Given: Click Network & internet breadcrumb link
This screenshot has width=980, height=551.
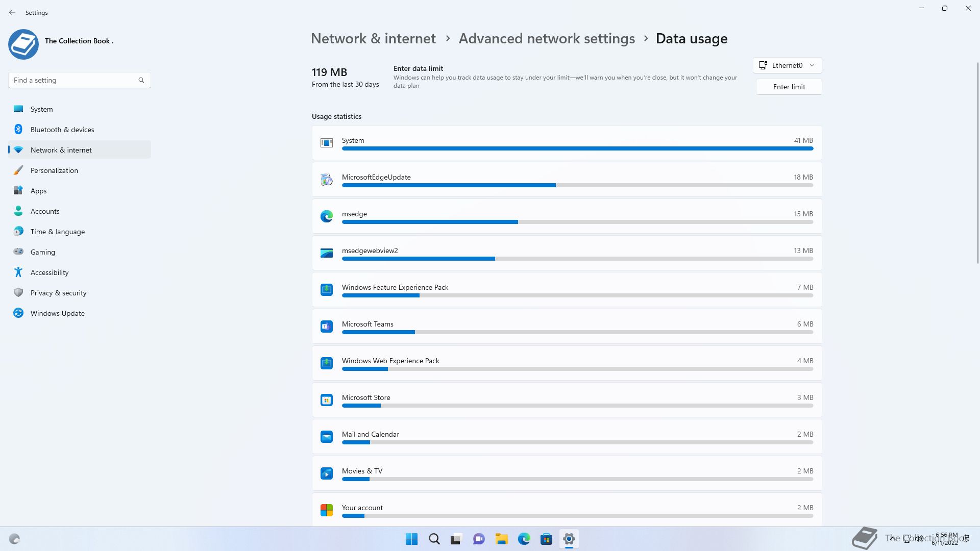Looking at the screenshot, I should click(x=373, y=39).
